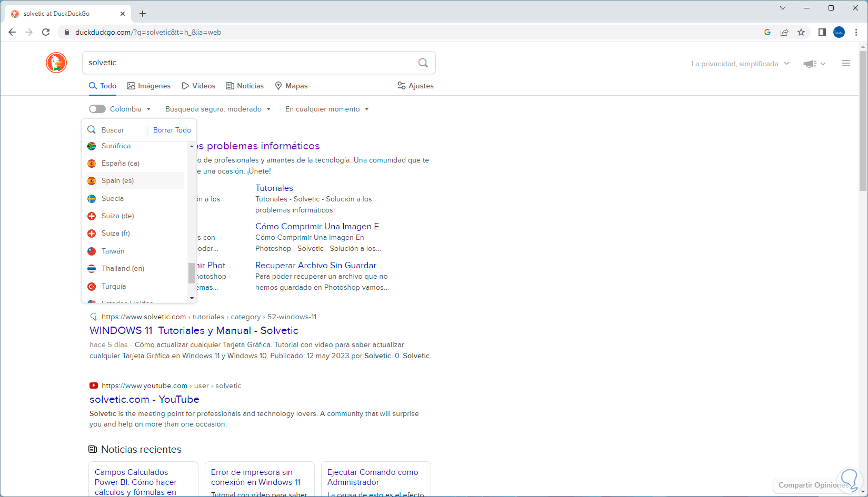This screenshot has width=868, height=497.
Task: Open the Tutoriales sitelink
Action: coord(274,188)
